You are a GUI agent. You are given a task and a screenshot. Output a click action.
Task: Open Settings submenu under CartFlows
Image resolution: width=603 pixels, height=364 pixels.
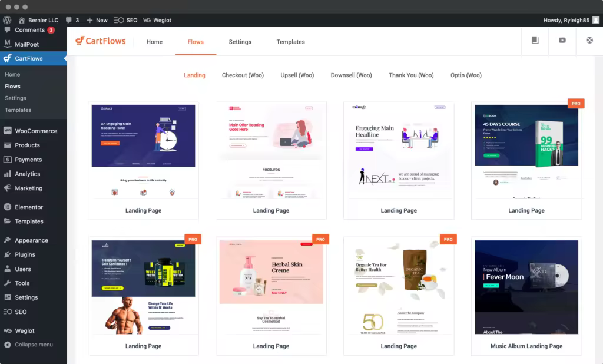click(x=16, y=98)
